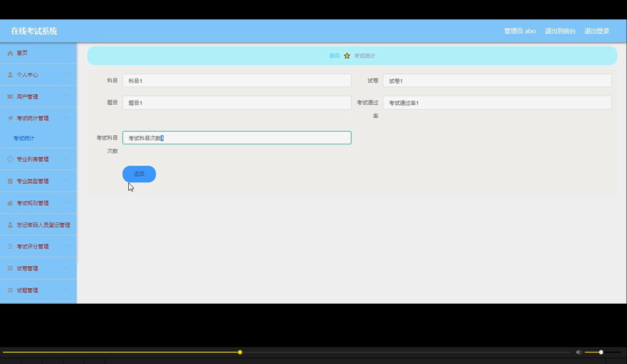Click 退出登录 in the header
Screen dimensions: 627x364
coord(597,31)
